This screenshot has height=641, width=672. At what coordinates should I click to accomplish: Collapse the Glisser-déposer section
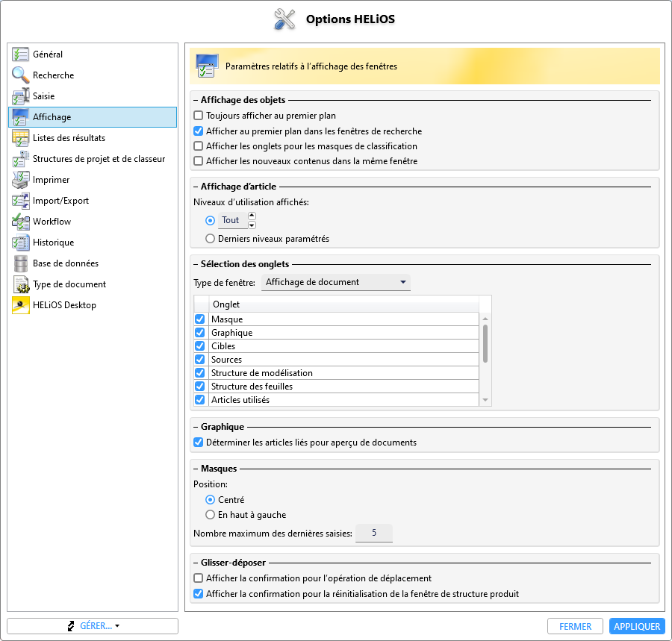coord(196,563)
